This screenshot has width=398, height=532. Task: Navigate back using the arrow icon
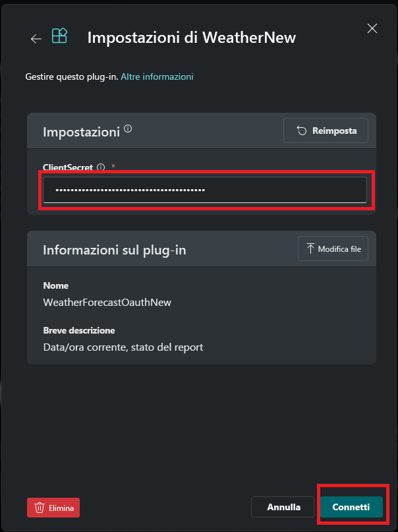(x=36, y=38)
